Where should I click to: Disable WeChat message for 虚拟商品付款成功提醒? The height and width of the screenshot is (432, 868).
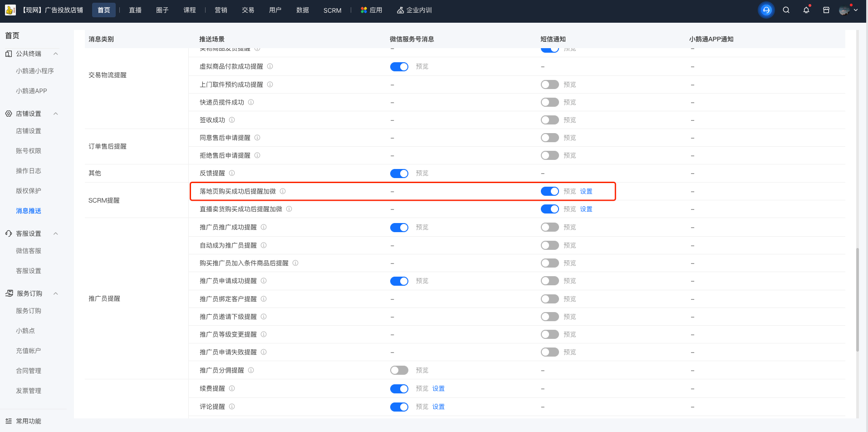click(399, 67)
